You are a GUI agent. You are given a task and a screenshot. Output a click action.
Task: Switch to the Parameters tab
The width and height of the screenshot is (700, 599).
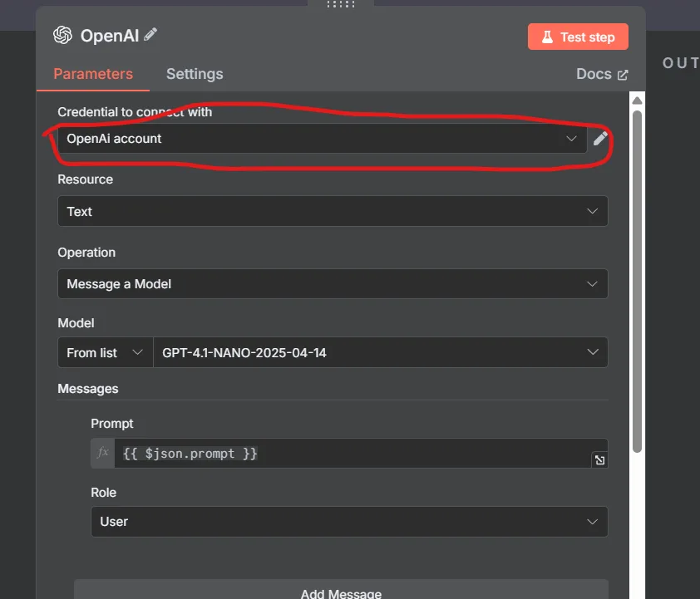tap(93, 74)
